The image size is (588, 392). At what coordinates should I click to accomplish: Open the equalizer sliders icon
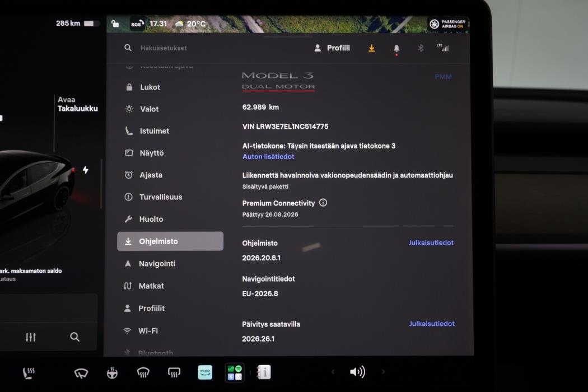coord(31,337)
